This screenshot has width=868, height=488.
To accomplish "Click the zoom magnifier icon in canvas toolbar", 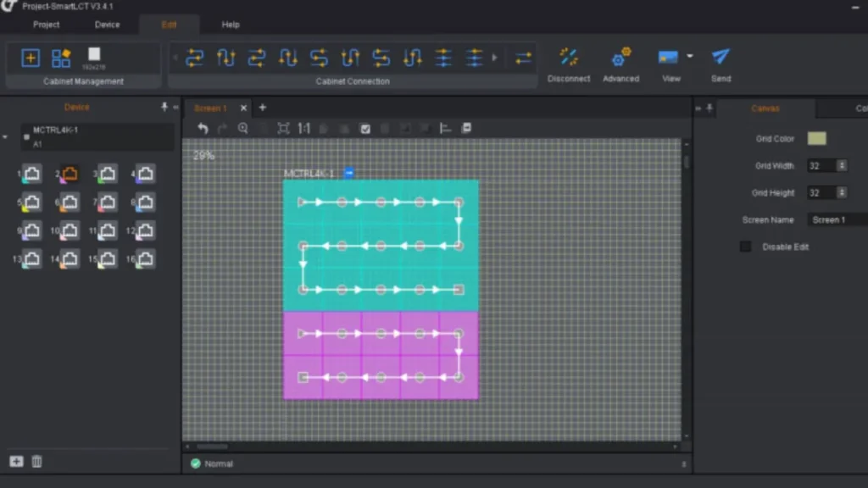I will coord(243,129).
